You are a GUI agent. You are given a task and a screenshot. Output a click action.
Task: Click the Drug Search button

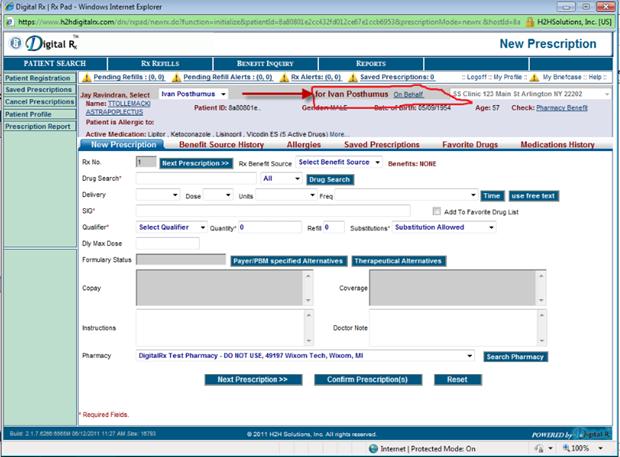click(x=330, y=179)
